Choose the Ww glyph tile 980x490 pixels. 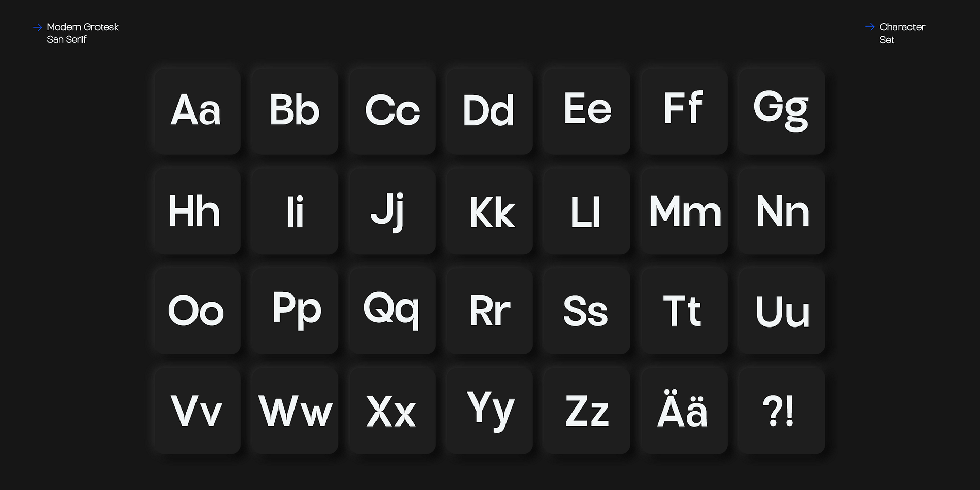(295, 411)
